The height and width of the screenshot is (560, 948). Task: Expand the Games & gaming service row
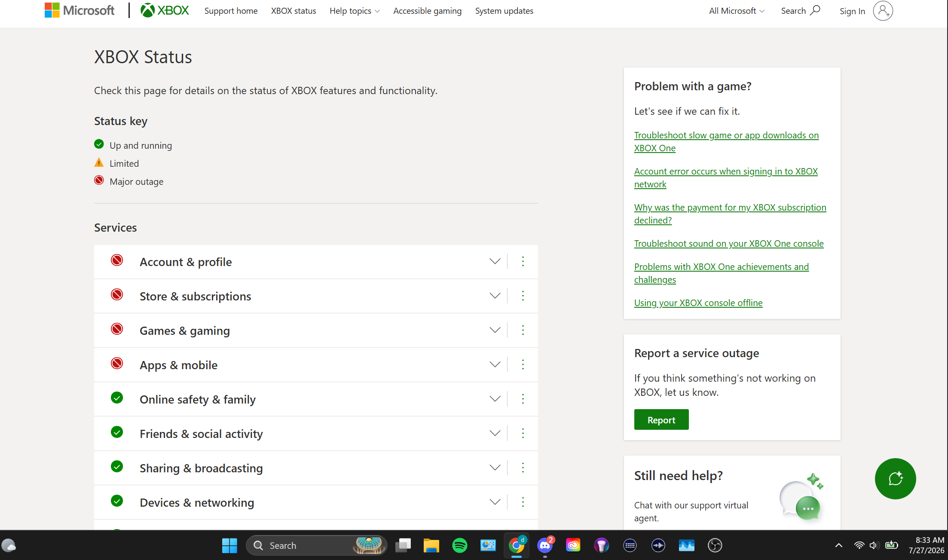[x=495, y=330]
